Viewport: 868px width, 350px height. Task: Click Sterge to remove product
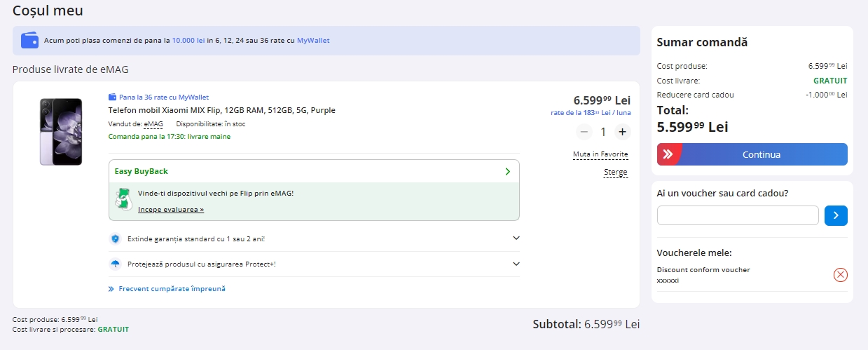click(x=616, y=173)
